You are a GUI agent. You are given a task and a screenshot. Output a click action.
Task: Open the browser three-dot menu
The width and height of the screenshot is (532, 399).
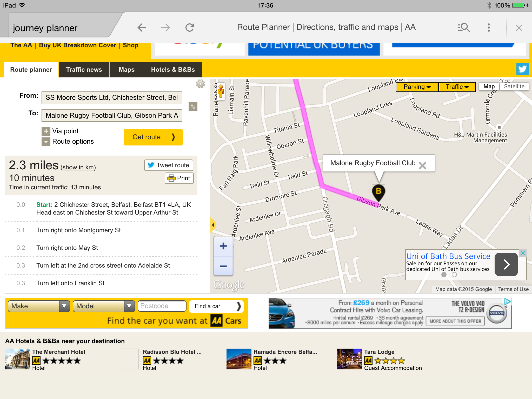pyautogui.click(x=489, y=27)
